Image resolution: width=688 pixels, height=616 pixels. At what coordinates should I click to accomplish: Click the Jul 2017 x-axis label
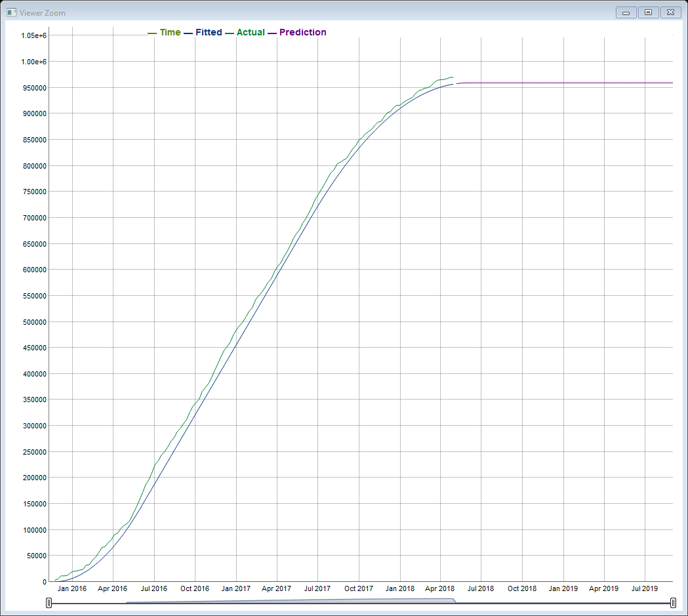(317, 589)
